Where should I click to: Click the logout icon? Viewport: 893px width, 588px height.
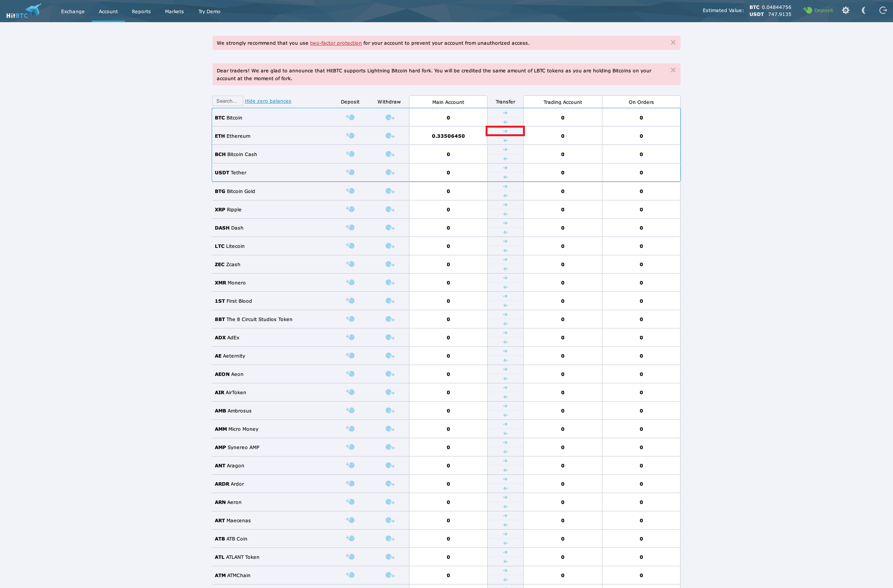883,11
